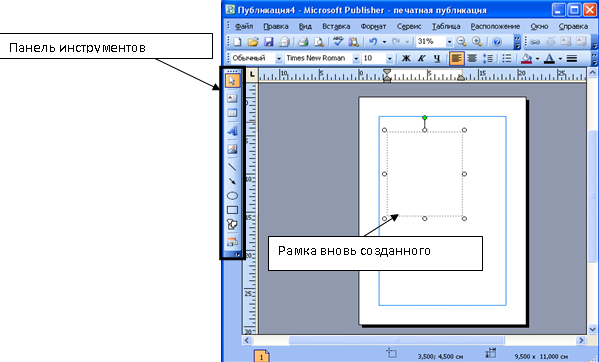Screen dimensions: 599x362
Task: Click the Zoom Out magnifier
Action: 461,42
